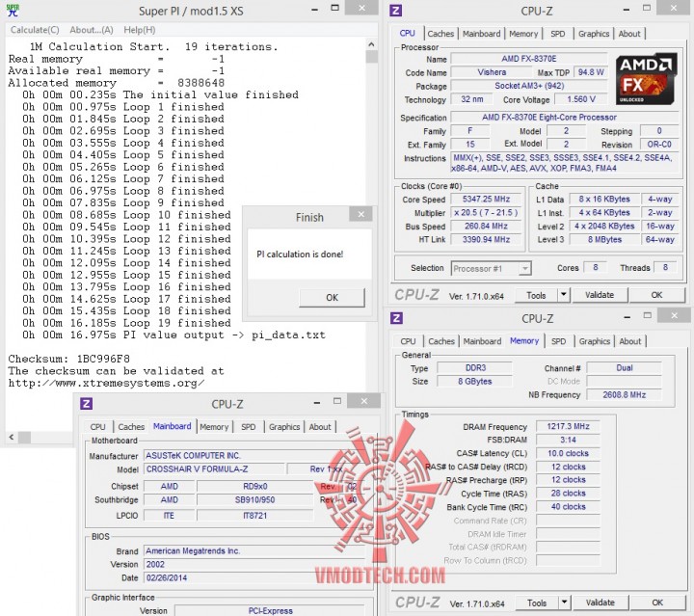Switch to Graphics tab in top CPU-Z window
Image resolution: width=694 pixels, height=616 pixels.
pos(594,34)
